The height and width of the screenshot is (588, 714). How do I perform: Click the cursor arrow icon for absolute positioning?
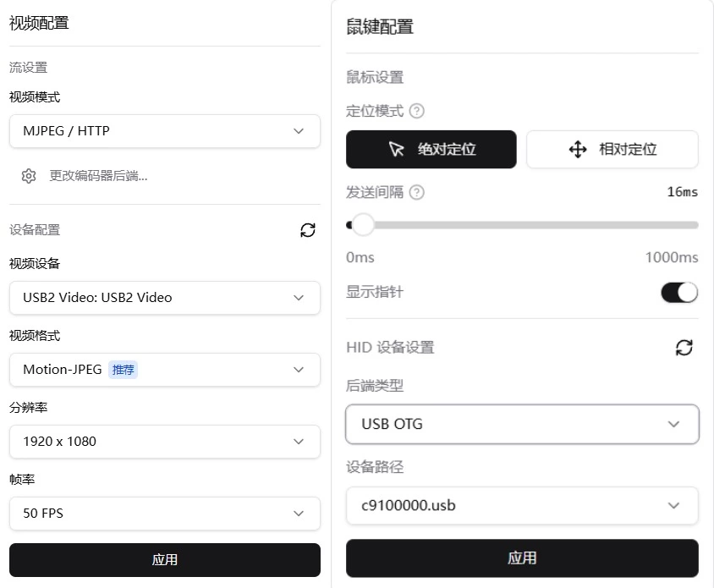[396, 150]
